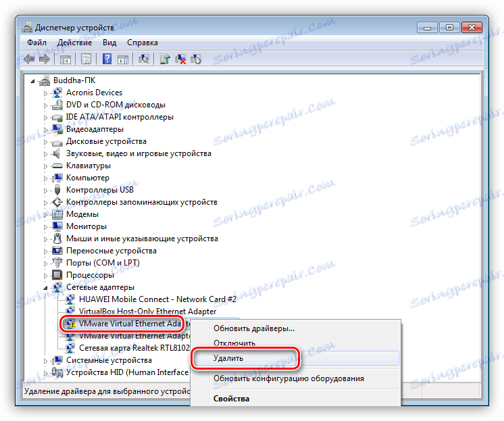
Task: Click the Процессоры chip icon
Action: pos(57,275)
